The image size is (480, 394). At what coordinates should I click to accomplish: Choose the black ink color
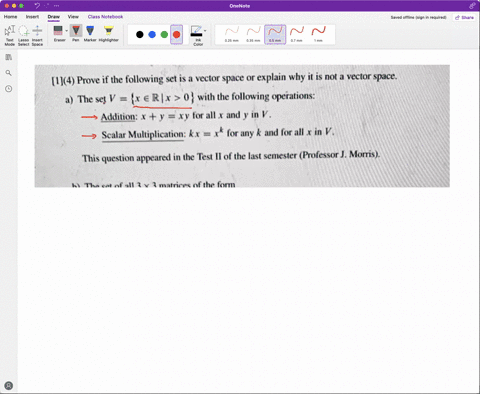point(140,34)
